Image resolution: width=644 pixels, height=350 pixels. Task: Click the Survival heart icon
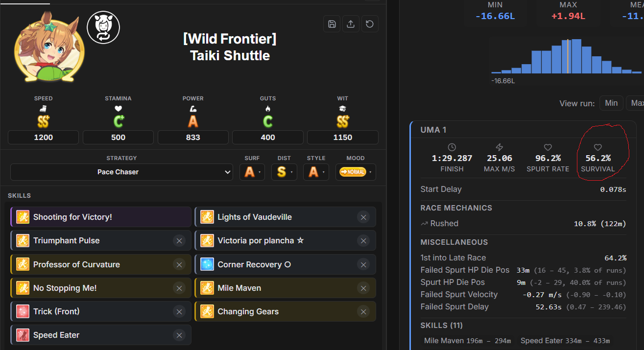tap(597, 147)
